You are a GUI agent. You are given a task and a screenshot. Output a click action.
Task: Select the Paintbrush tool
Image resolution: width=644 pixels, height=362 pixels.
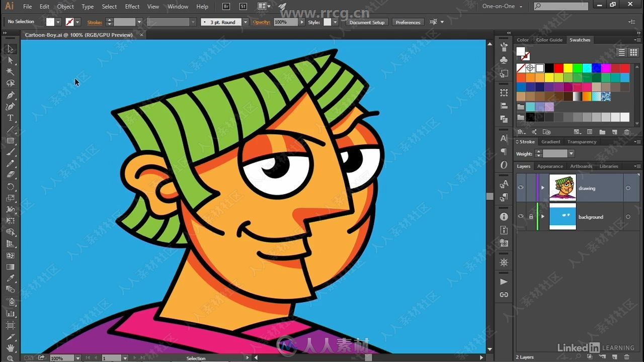[10, 152]
